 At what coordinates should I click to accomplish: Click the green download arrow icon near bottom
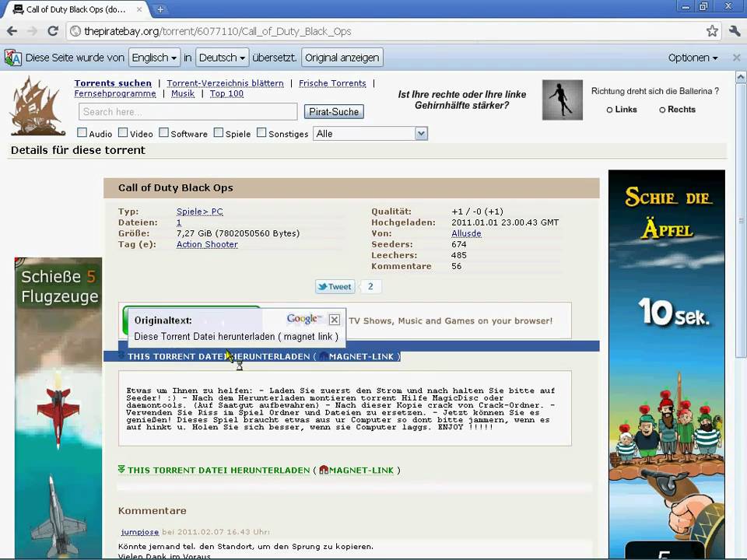click(121, 470)
